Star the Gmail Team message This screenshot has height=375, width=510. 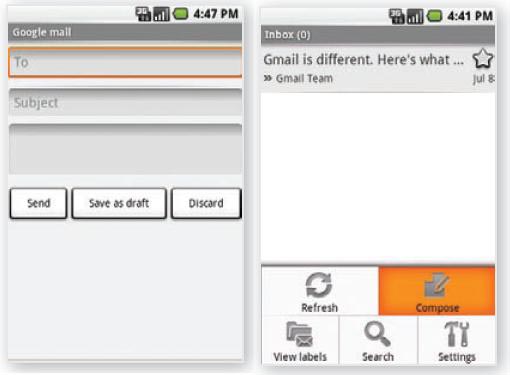pos(483,58)
